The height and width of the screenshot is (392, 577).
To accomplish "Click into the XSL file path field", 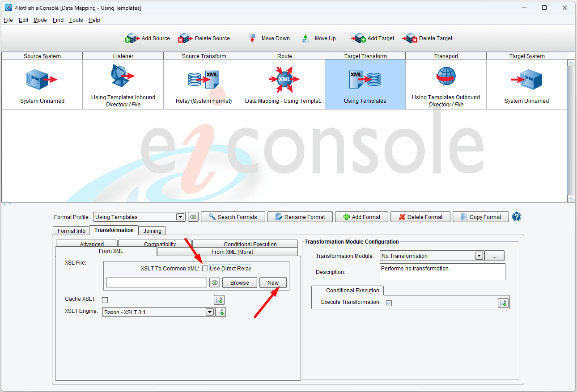I will pos(157,282).
